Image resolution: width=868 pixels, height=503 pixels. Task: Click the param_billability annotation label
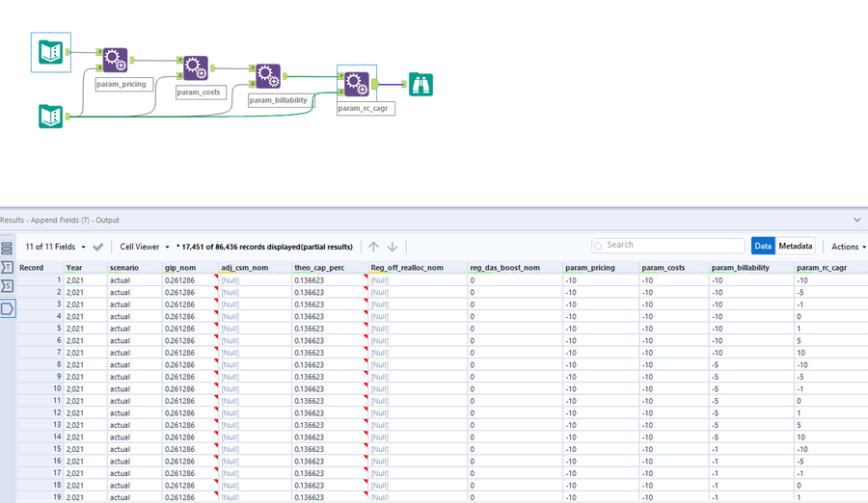(282, 100)
